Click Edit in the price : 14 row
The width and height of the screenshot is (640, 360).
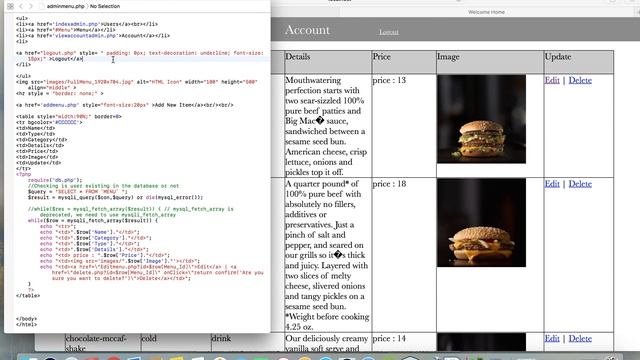click(x=552, y=338)
